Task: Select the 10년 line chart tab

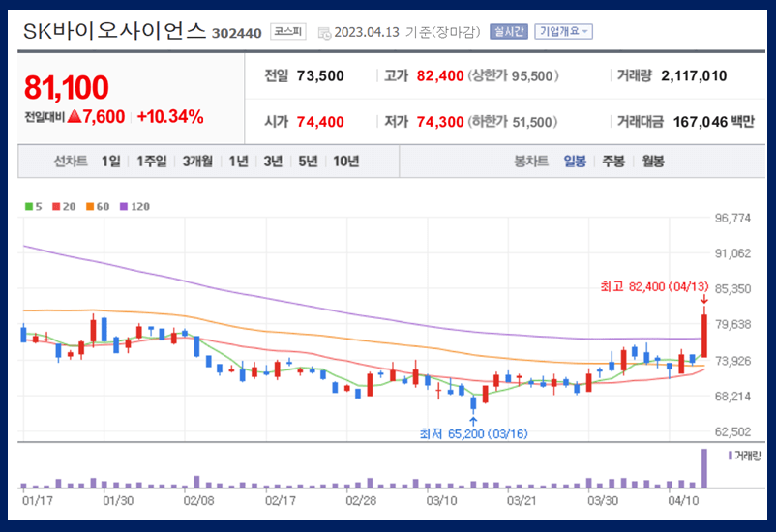Action: (x=346, y=161)
